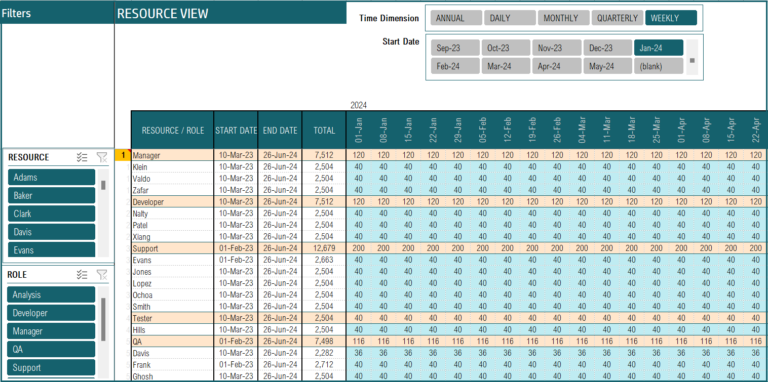Choose Sep-23 start date
Screen dimensions: 768x382
pyautogui.click(x=456, y=48)
